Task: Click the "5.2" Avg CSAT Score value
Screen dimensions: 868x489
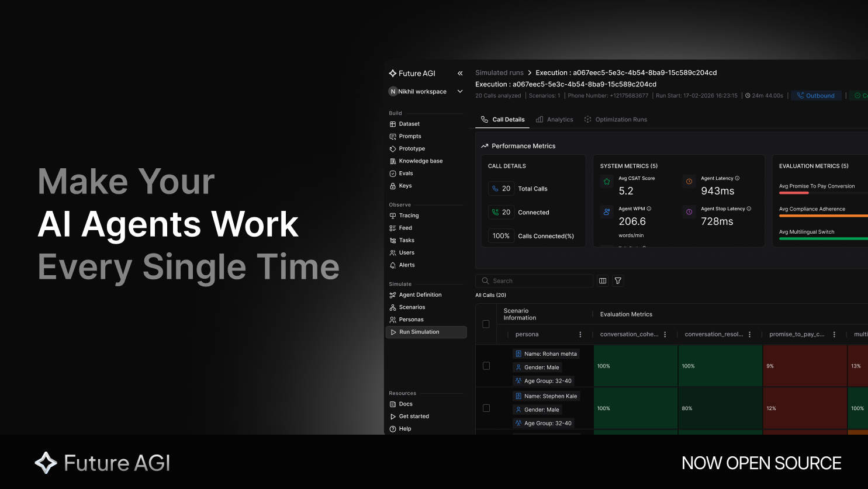Action: 626,191
